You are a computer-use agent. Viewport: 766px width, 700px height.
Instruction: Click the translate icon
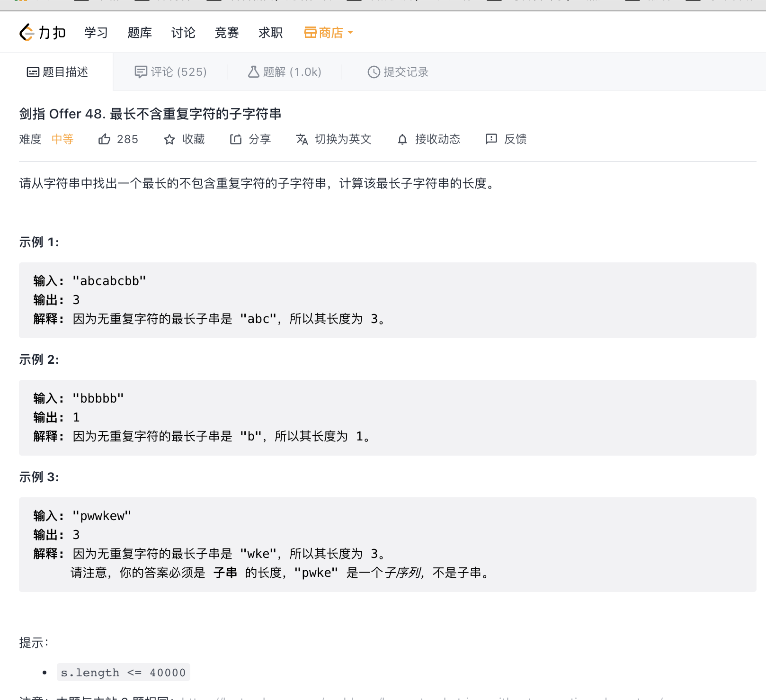302,139
